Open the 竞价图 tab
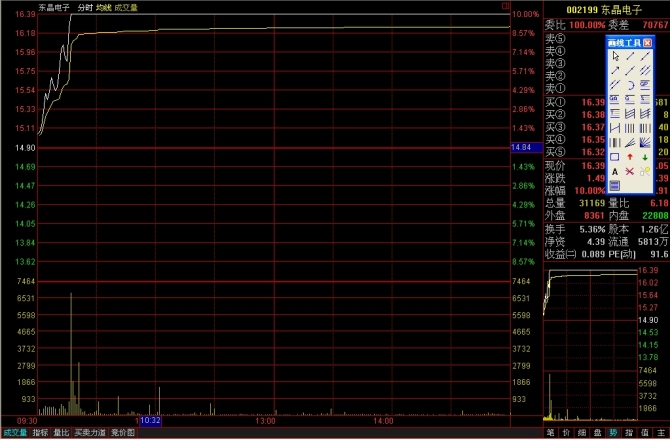This screenshot has height=440, width=670. click(122, 433)
